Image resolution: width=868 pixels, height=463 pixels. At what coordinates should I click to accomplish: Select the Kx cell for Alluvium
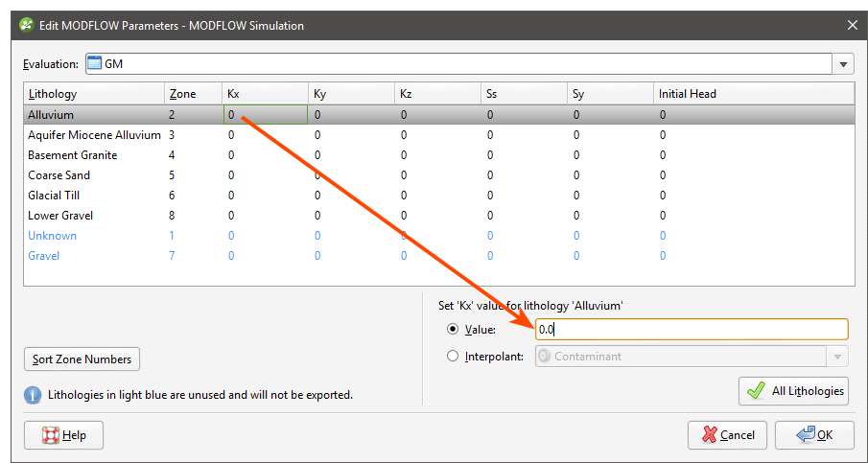[265, 115]
